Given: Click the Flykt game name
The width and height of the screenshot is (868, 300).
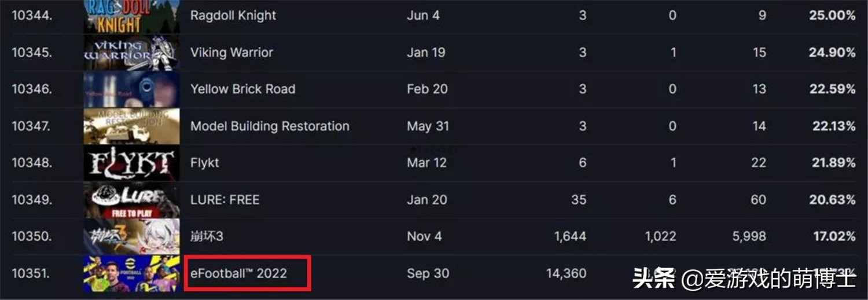Looking at the screenshot, I should [205, 163].
